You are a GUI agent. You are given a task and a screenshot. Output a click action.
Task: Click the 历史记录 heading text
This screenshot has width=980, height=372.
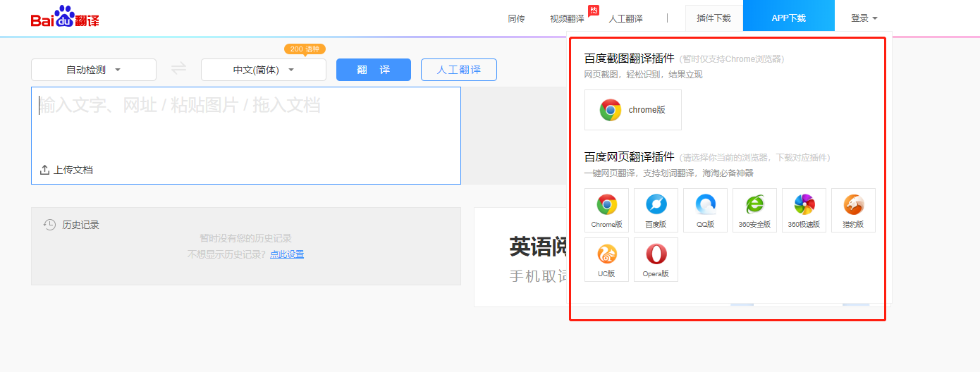tap(81, 225)
